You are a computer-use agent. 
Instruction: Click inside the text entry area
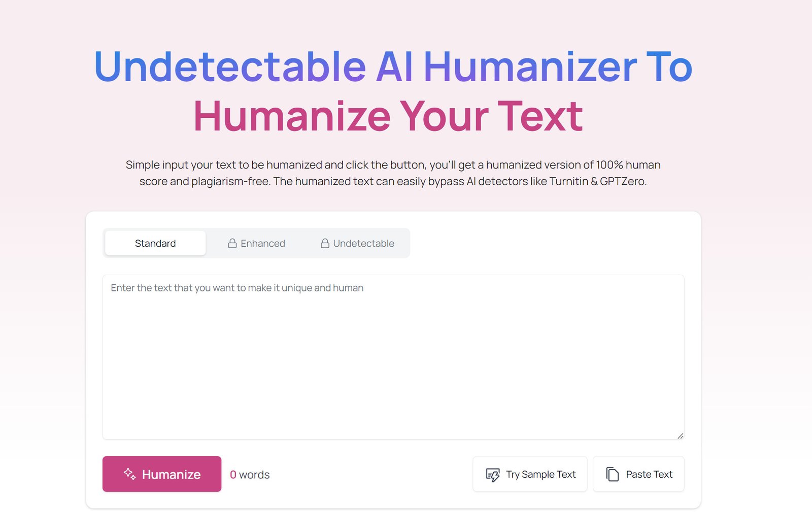coord(393,355)
